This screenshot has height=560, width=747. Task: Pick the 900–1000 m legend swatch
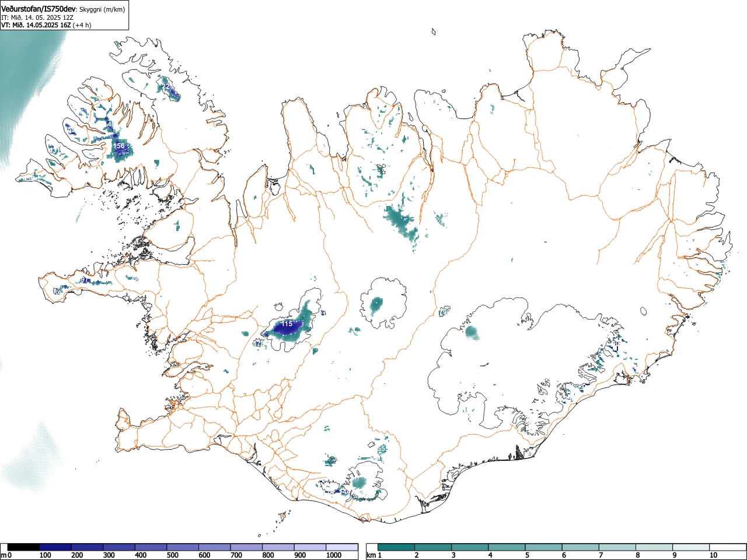[310, 547]
